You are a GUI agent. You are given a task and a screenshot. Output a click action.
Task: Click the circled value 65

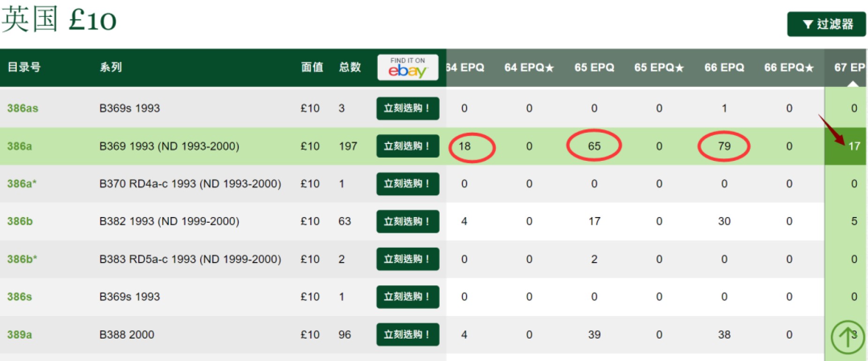pyautogui.click(x=594, y=146)
